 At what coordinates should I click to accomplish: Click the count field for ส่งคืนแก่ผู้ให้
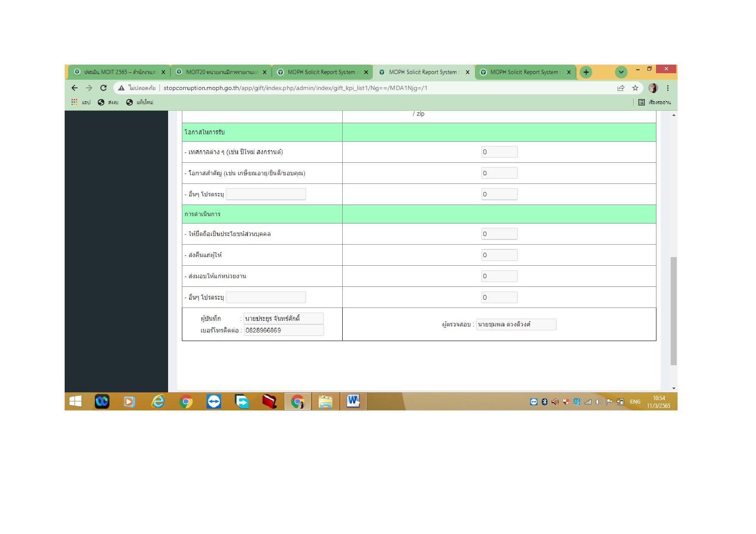click(499, 255)
